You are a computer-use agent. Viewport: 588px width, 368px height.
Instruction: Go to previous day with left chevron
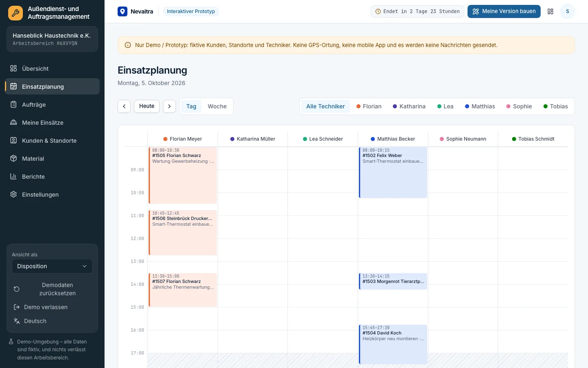tap(124, 106)
